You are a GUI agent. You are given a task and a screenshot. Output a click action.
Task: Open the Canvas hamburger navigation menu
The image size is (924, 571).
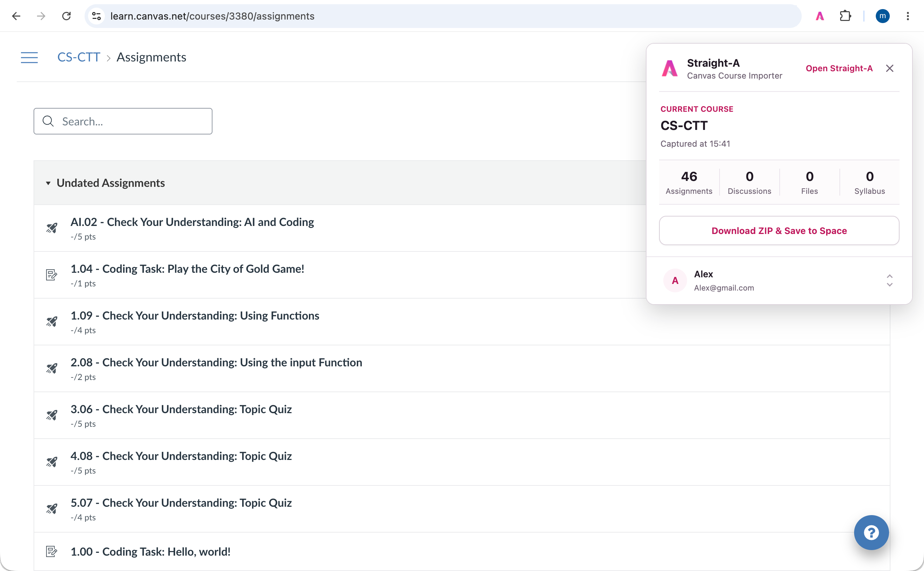pos(29,57)
